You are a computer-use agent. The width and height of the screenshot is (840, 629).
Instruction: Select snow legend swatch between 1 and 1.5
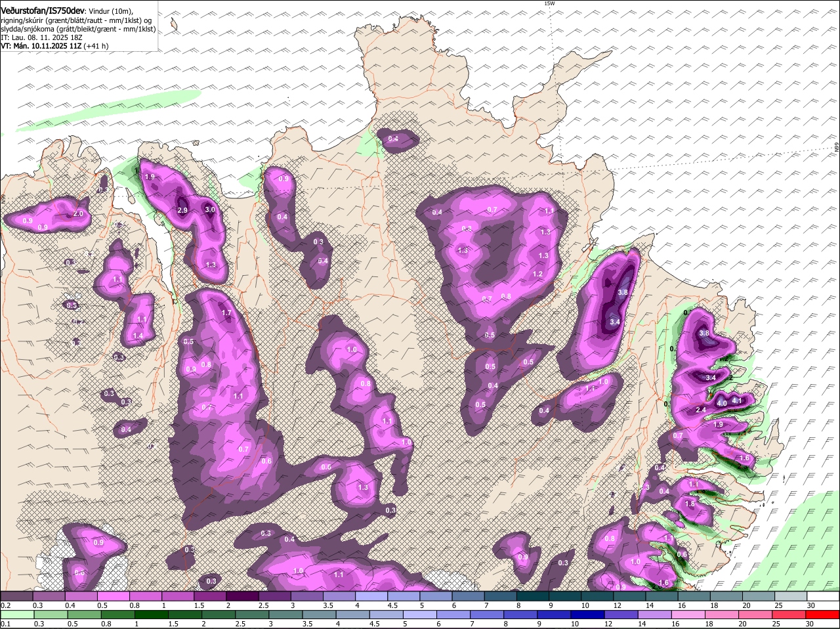coord(177,596)
